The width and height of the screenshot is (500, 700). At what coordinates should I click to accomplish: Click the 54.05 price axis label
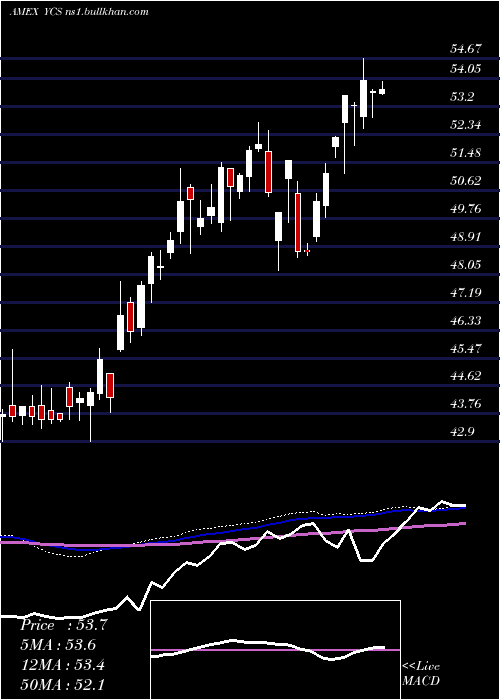(466, 68)
